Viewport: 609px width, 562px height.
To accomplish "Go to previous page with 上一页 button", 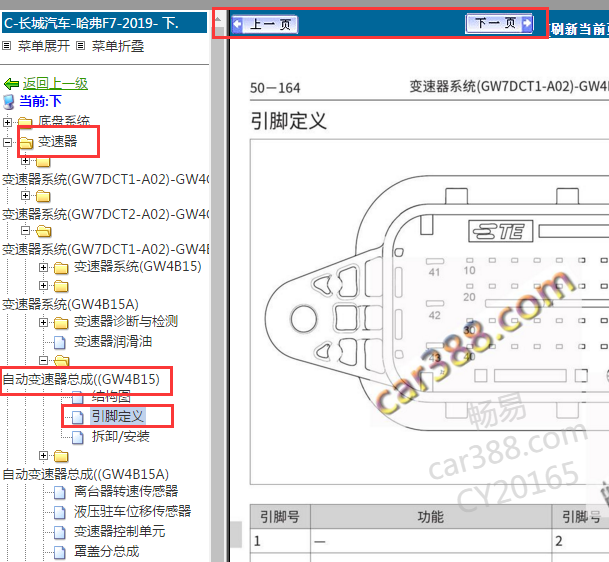I will coord(265,24).
